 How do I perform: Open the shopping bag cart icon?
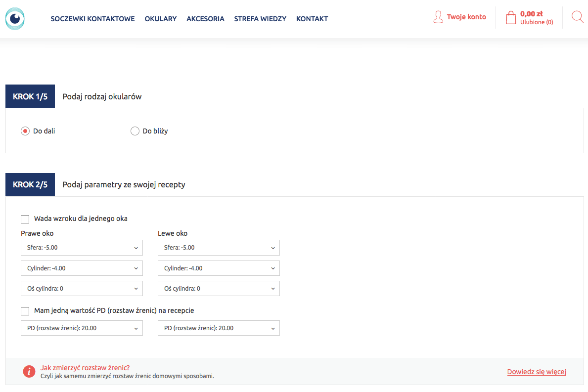point(510,18)
